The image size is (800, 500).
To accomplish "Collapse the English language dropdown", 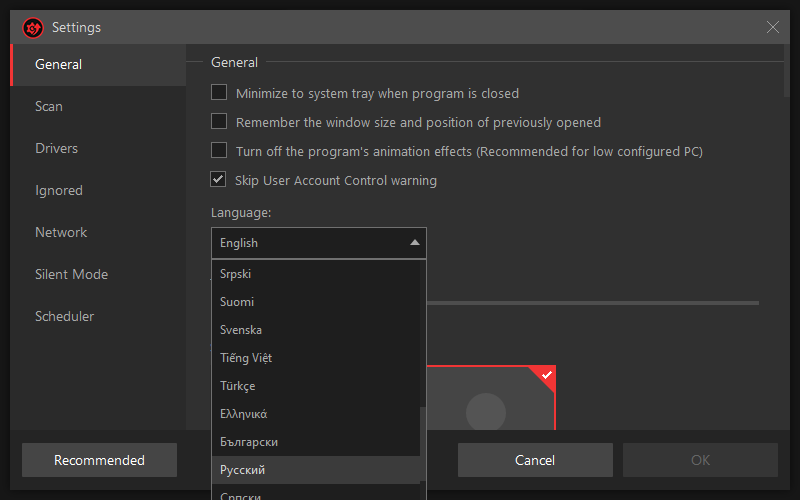I will [319, 243].
